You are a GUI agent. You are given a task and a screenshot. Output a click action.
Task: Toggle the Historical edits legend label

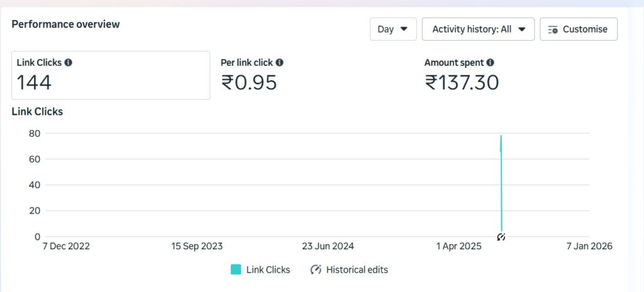pyautogui.click(x=357, y=269)
